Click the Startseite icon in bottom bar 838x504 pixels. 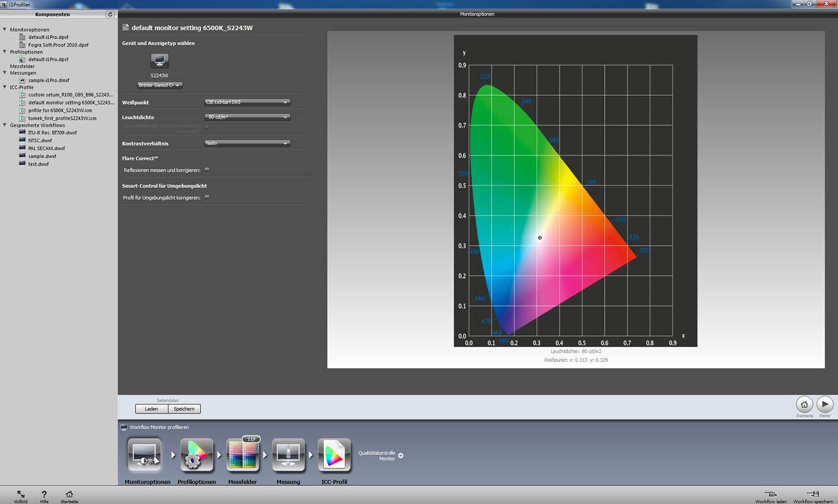pyautogui.click(x=69, y=495)
